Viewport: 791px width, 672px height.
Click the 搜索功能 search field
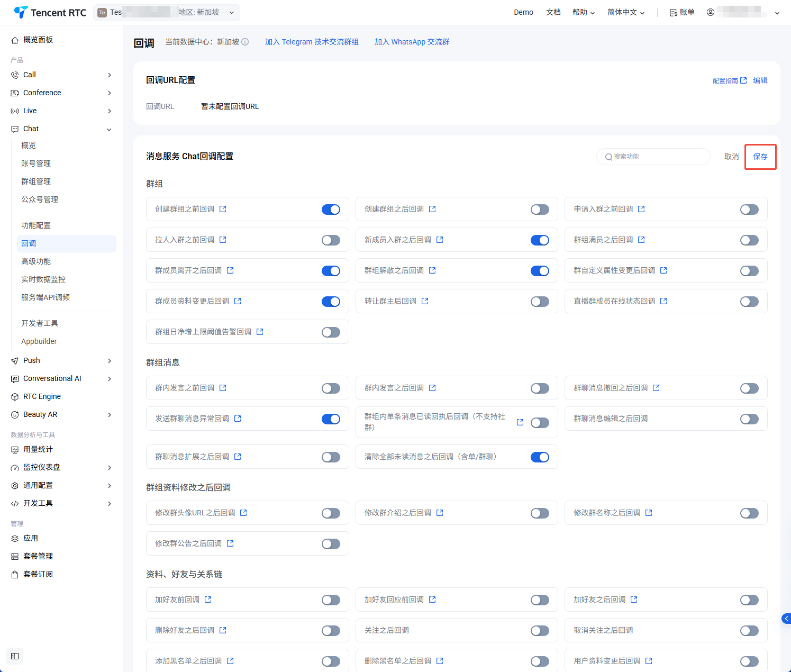click(653, 157)
